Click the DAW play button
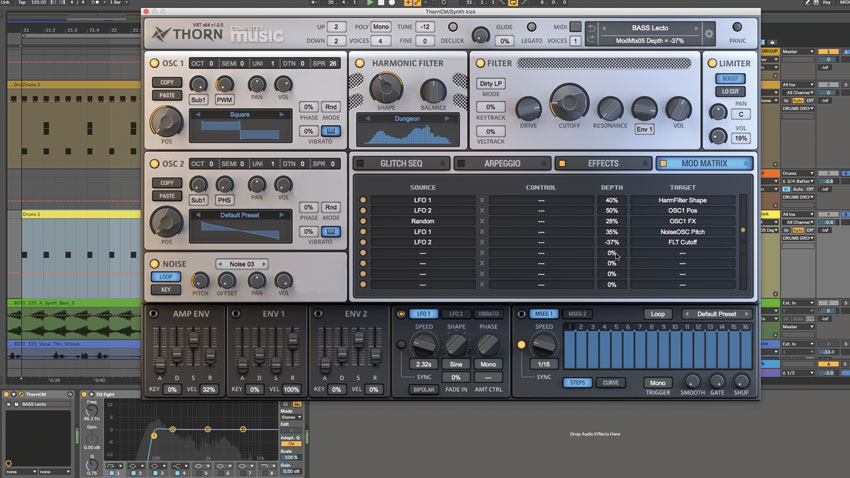 (370, 3)
